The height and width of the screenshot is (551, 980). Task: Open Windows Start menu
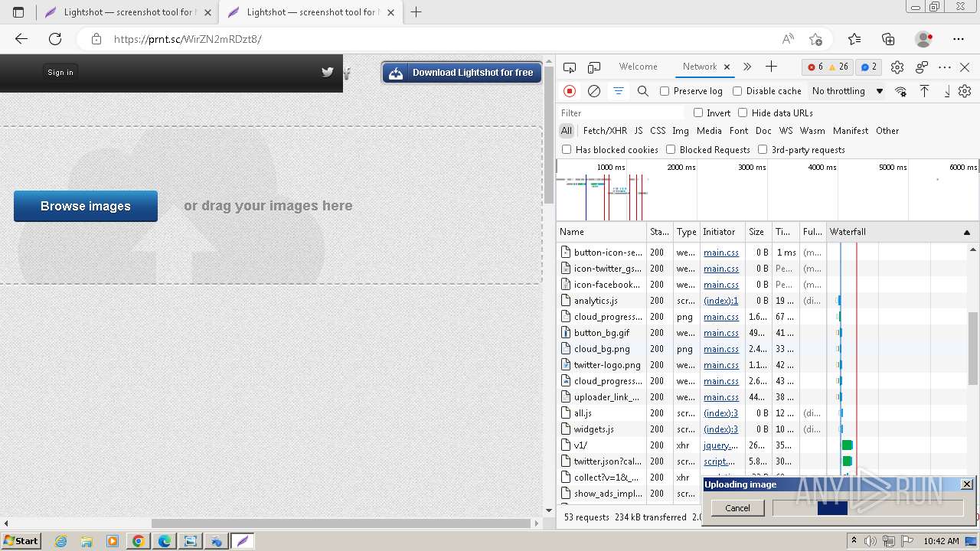21,541
